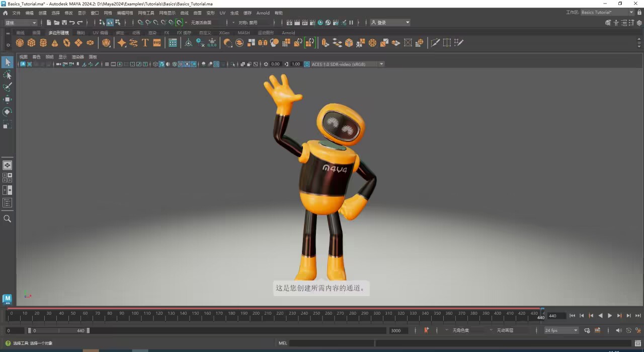
Task: Open the Basics Tutorial workspace dropdown
Action: coord(607,12)
